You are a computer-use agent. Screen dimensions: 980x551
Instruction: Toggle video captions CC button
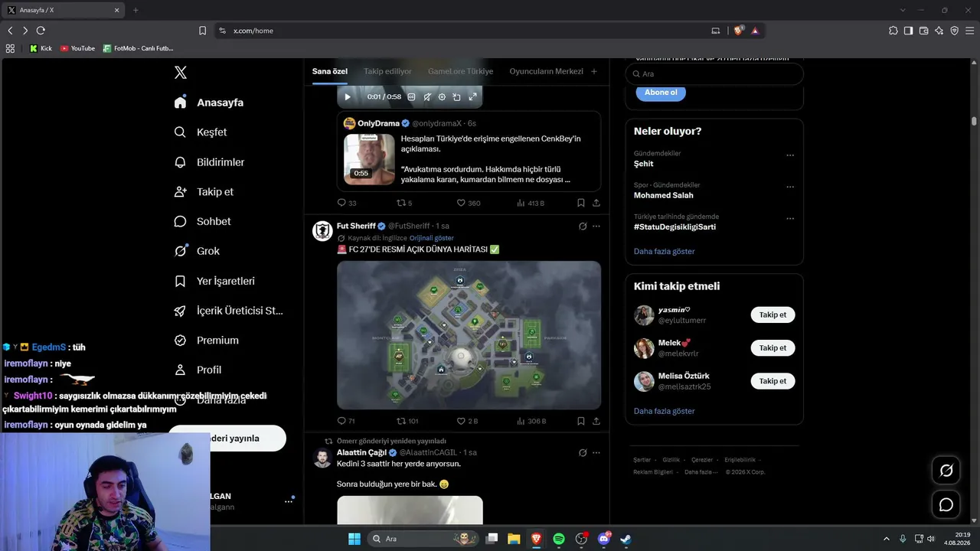pos(412,97)
